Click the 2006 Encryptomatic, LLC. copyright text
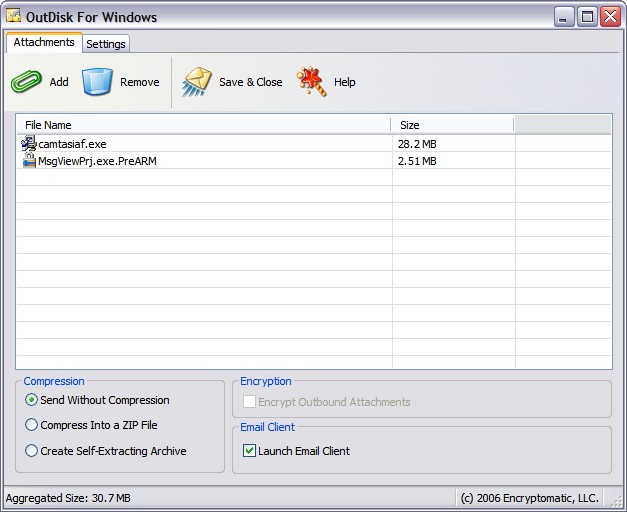Viewport: 627px width, 512px height. click(529, 498)
